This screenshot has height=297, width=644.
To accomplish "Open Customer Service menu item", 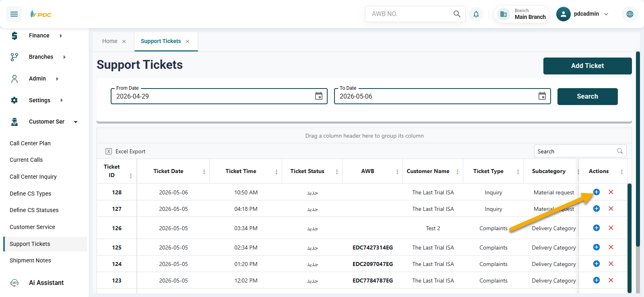I will (x=32, y=227).
